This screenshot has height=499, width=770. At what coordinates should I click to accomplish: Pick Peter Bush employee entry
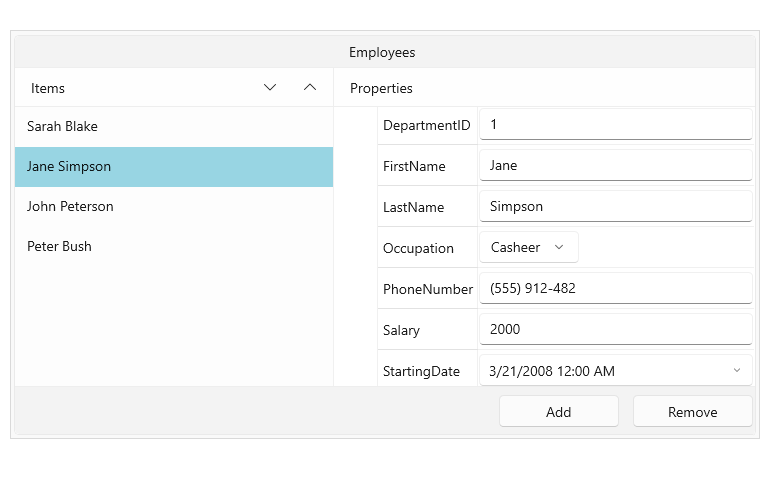(x=174, y=246)
